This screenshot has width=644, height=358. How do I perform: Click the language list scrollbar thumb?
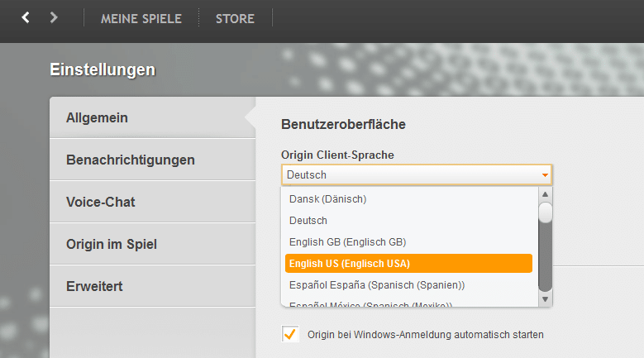(x=546, y=213)
